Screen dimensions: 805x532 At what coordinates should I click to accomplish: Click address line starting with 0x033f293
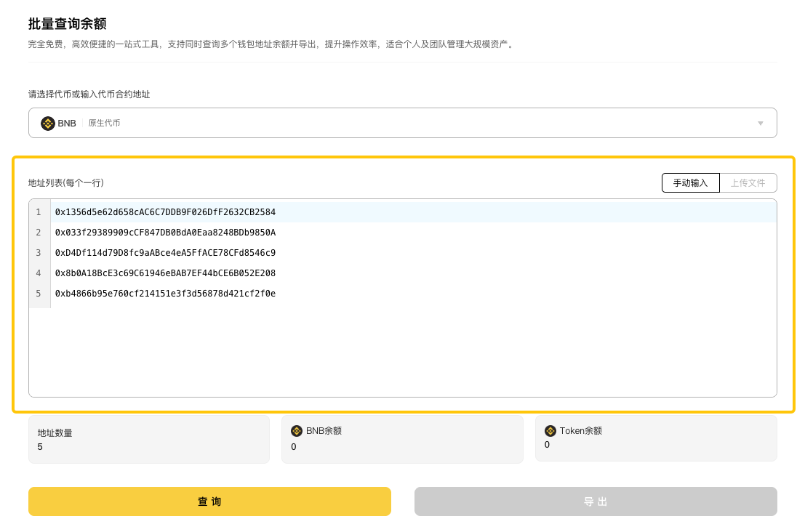[x=165, y=233]
